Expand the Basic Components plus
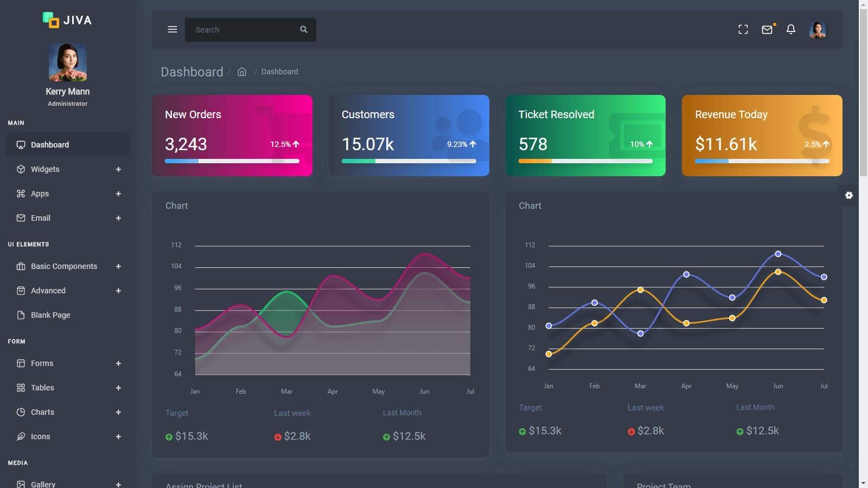 pyautogui.click(x=118, y=266)
